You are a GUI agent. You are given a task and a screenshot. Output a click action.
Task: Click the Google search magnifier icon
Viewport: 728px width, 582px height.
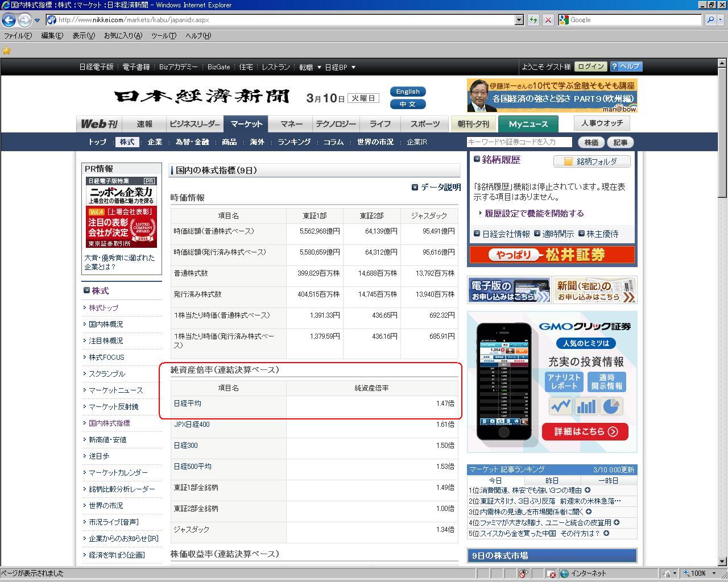[x=710, y=20]
